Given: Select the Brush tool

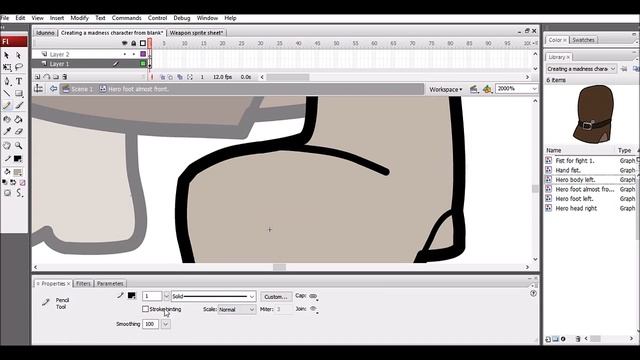Looking at the screenshot, I should tap(18, 106).
